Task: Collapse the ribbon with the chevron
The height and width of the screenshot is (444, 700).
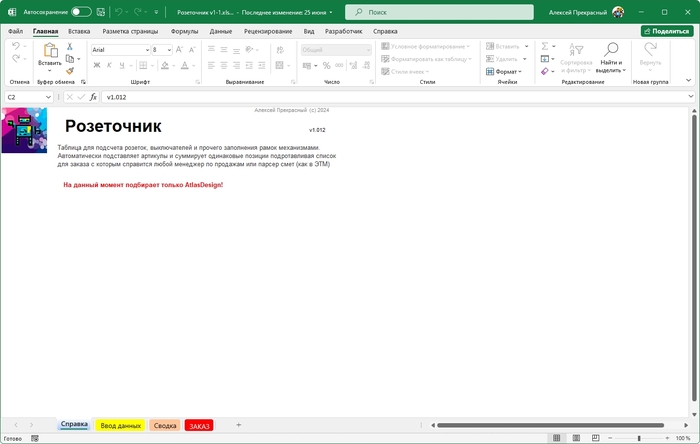Action: coord(690,82)
